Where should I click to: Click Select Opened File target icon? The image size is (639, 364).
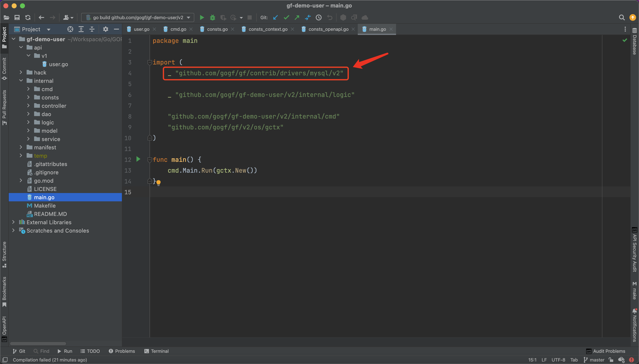[70, 29]
